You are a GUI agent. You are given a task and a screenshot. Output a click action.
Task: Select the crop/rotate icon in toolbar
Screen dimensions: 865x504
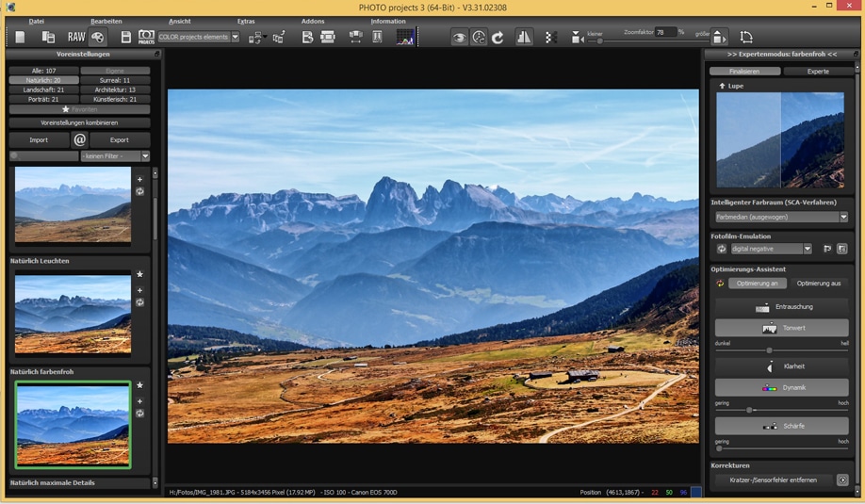coord(746,38)
